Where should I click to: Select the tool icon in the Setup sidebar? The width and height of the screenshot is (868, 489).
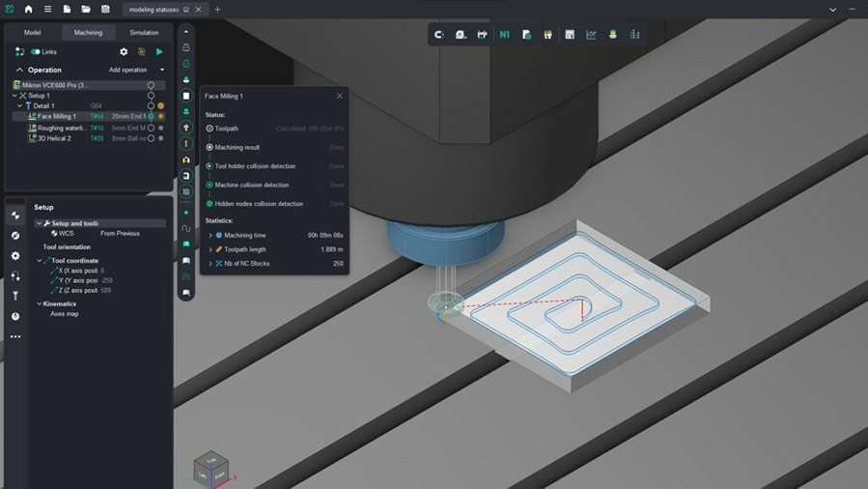15,296
